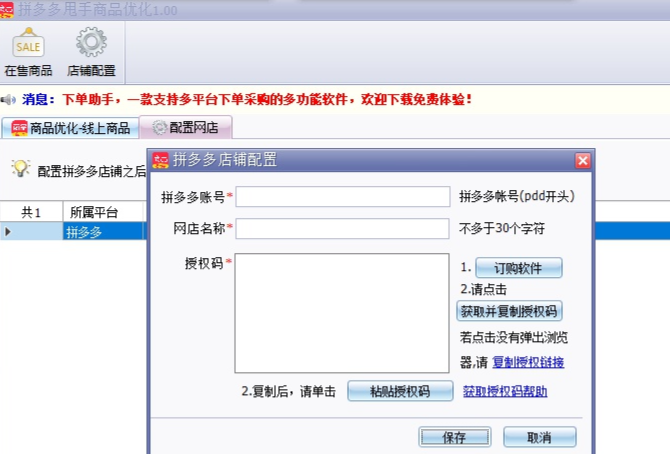This screenshot has height=454, width=670.
Task: Click the 订购软件 button
Action: (x=519, y=268)
